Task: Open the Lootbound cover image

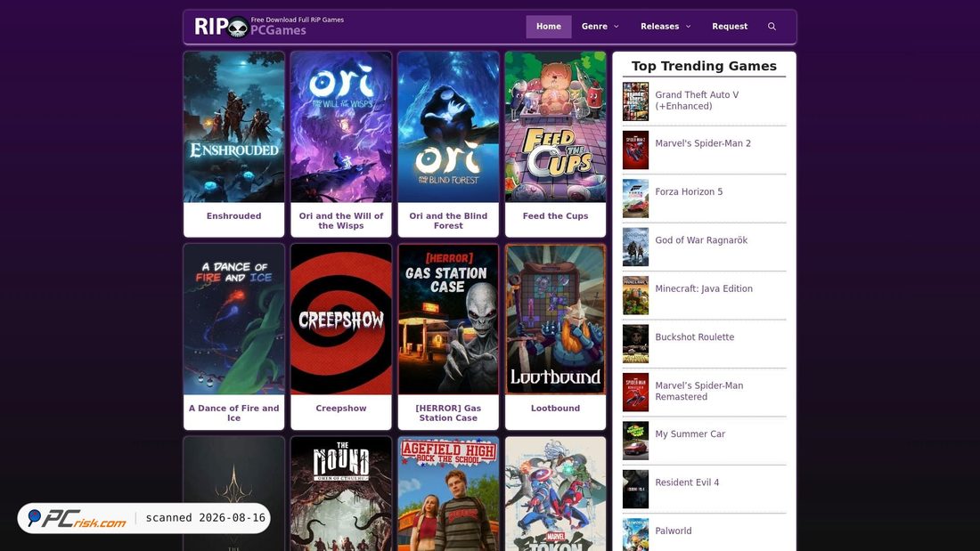Action: click(x=556, y=320)
